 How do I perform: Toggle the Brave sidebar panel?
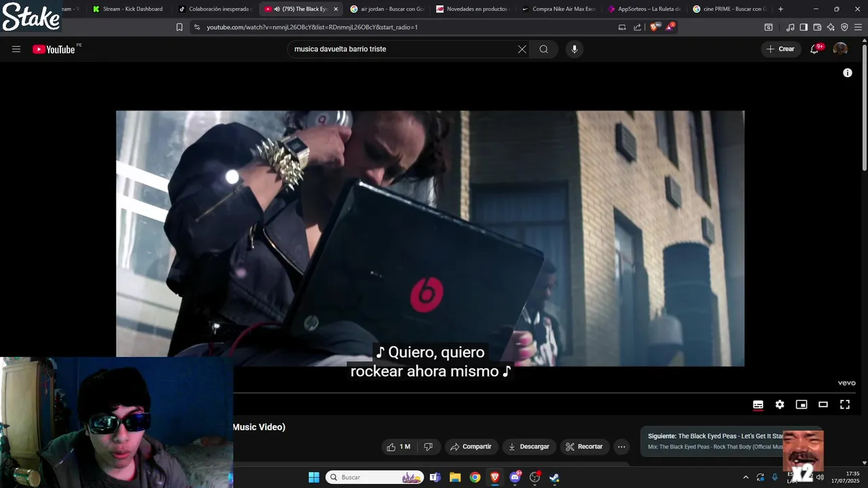(804, 27)
